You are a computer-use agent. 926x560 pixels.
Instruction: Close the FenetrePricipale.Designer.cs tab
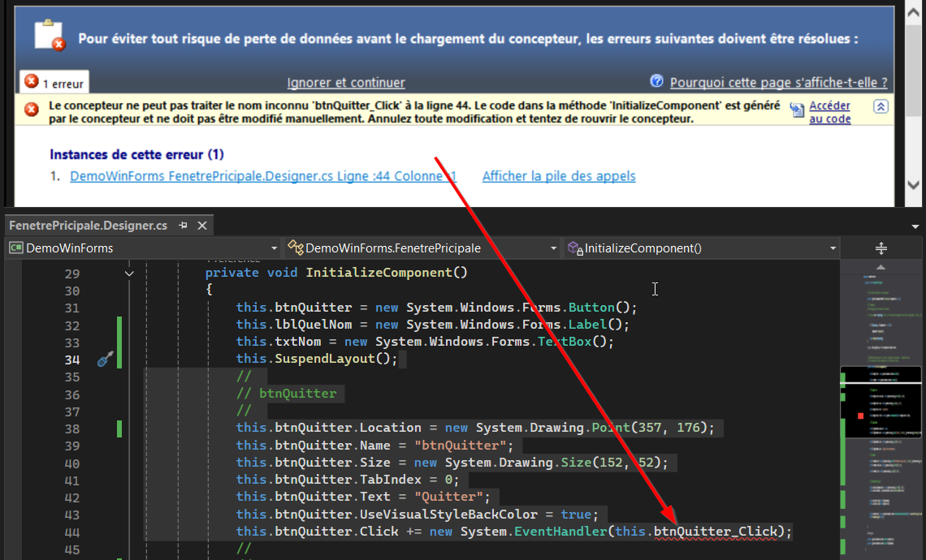tap(202, 226)
